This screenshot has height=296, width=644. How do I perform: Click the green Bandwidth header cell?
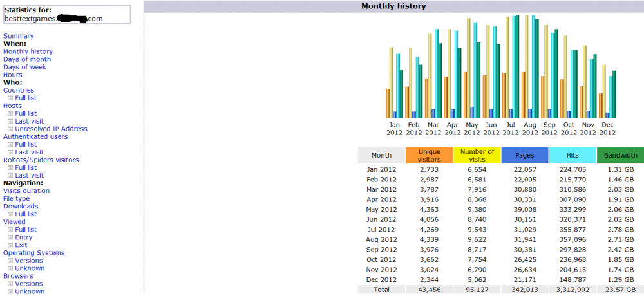click(620, 155)
